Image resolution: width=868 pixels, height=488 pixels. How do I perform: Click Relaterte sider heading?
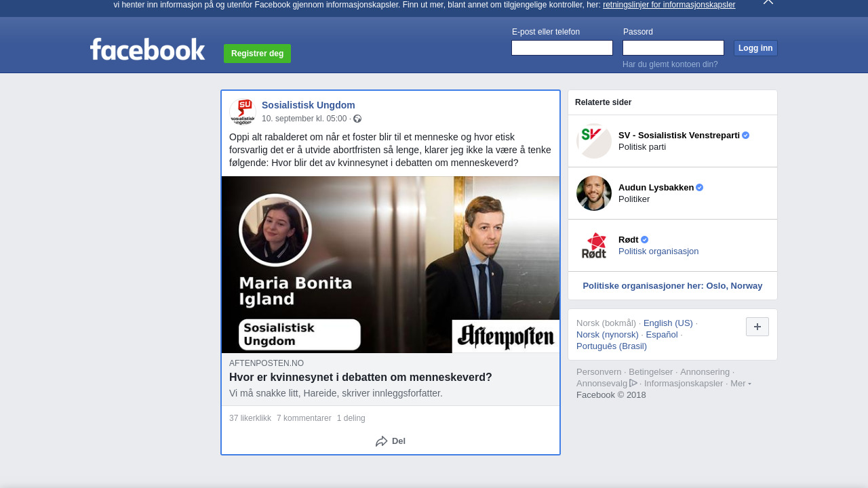coord(604,102)
